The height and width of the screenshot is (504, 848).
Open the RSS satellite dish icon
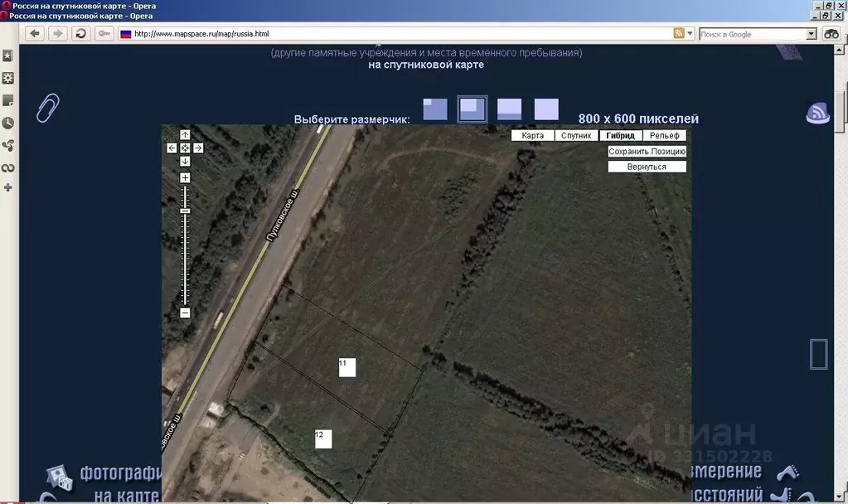tap(817, 113)
